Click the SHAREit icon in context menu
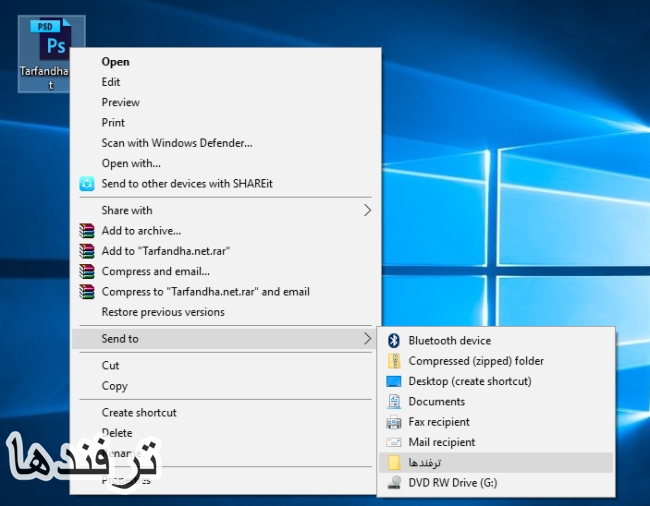 pos(86,184)
